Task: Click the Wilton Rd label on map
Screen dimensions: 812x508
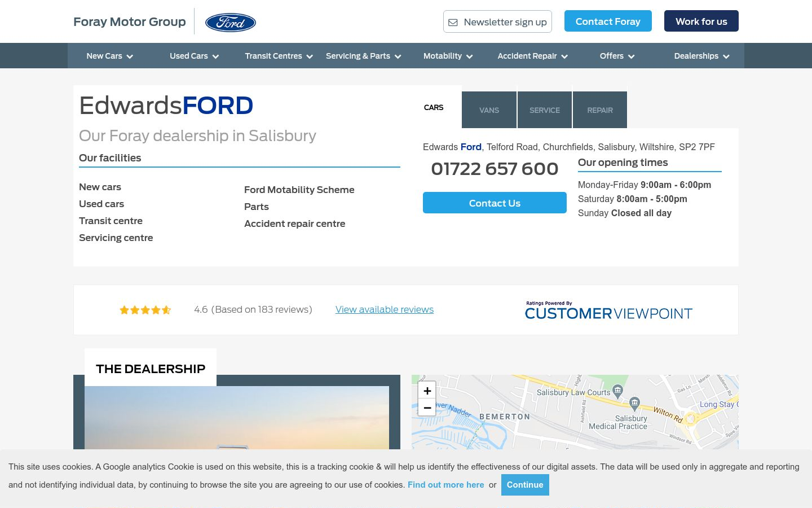Action: 668,415
